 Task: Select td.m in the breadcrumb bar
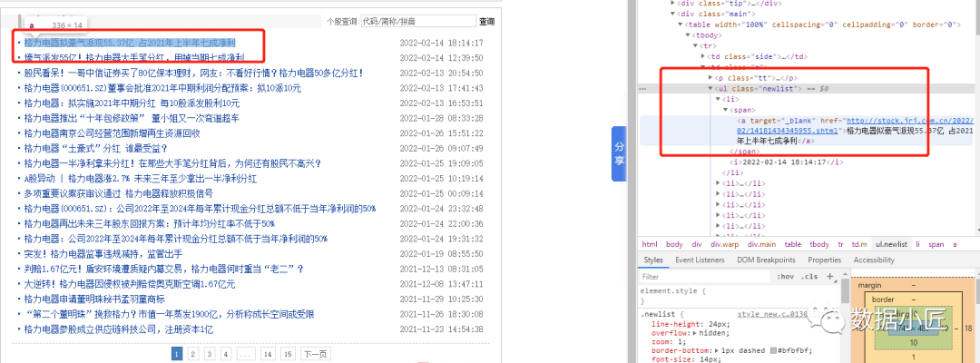coord(860,244)
